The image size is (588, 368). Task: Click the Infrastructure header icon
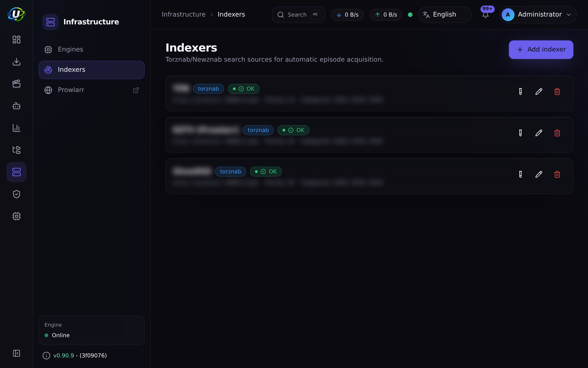point(51,22)
